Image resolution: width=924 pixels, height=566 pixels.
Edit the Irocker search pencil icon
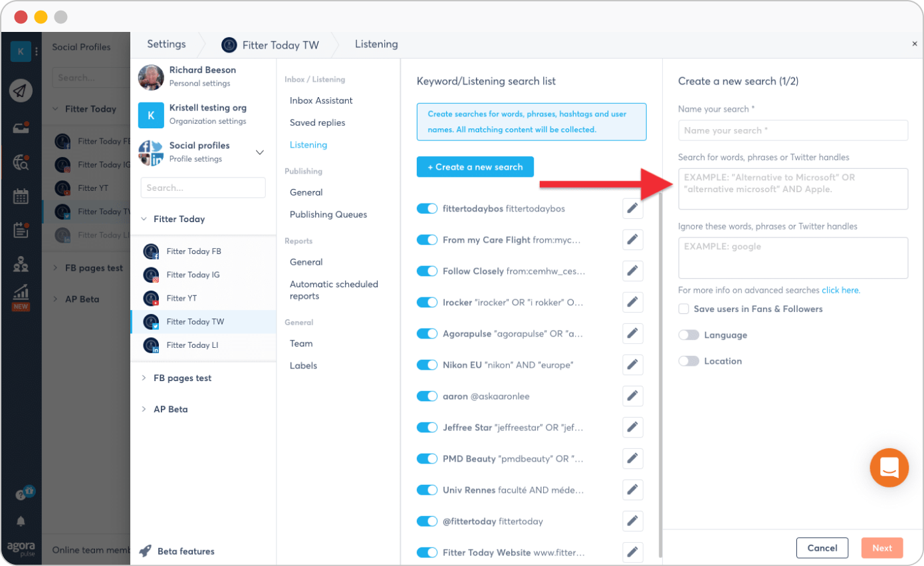633,303
